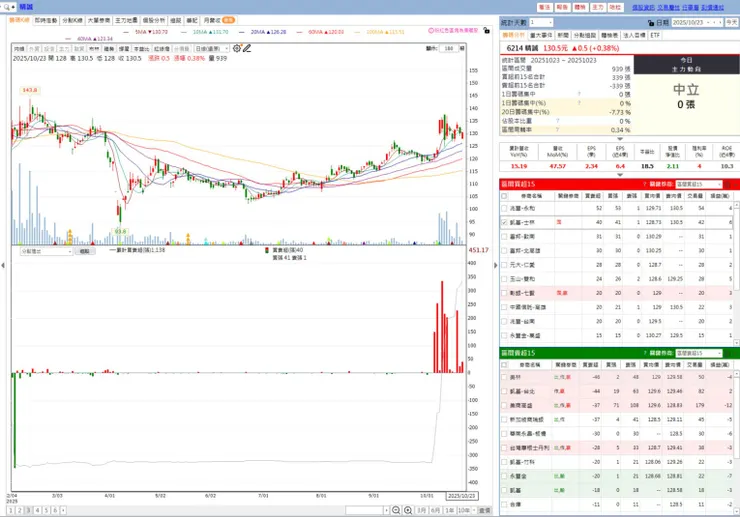This screenshot has height=517, width=740.
Task: Switch to 即時走勢 tab
Action: click(x=46, y=20)
